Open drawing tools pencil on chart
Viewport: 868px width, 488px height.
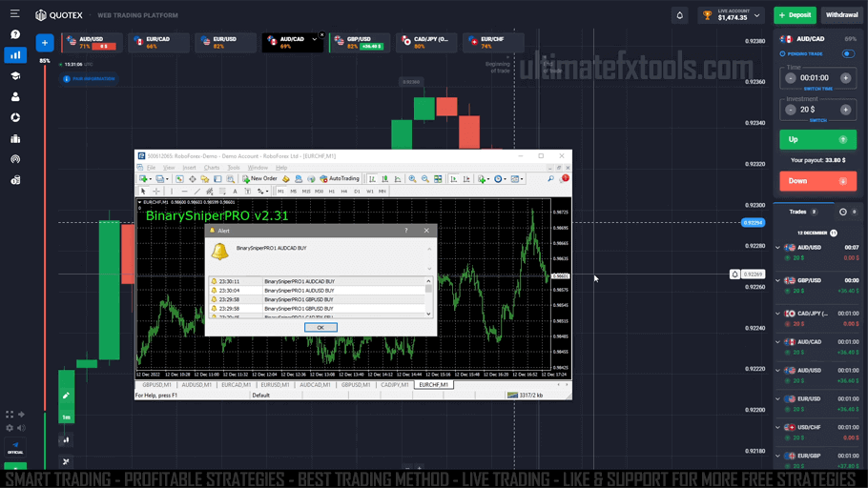pos(66,395)
